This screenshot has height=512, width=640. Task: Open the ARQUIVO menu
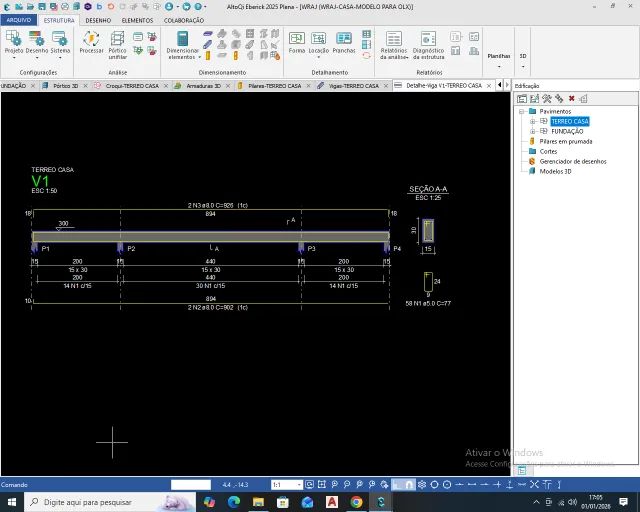19,20
